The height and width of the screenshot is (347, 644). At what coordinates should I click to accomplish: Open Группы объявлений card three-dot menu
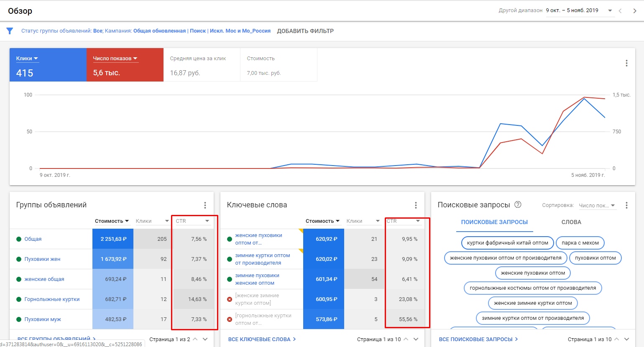[x=205, y=205]
